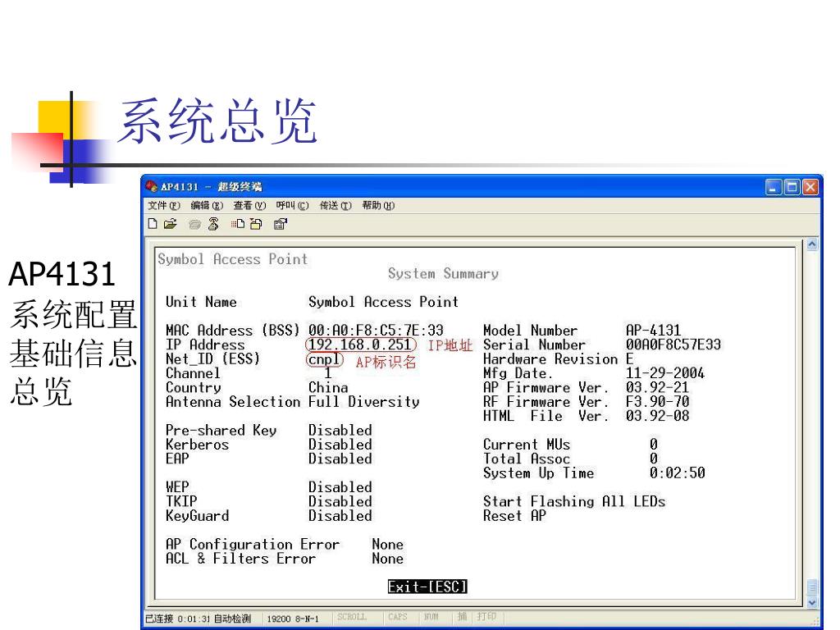Click the Net_ID value cnpl
This screenshot has height=630, width=840.
click(324, 359)
